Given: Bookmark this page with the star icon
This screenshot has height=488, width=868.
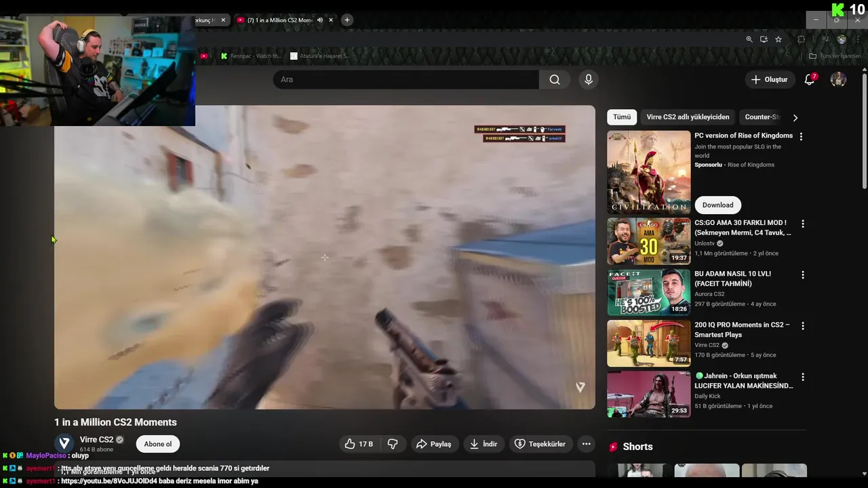Looking at the screenshot, I should pyautogui.click(x=778, y=39).
